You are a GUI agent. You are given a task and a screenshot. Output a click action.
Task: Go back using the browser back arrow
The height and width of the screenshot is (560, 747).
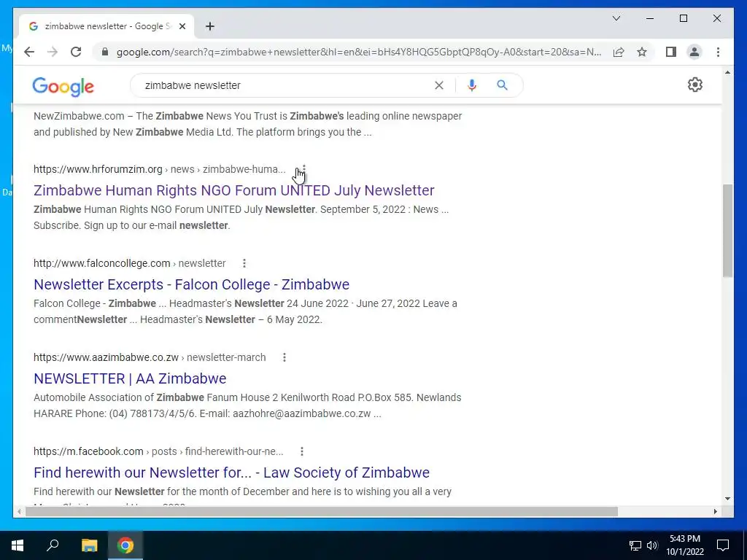[29, 52]
